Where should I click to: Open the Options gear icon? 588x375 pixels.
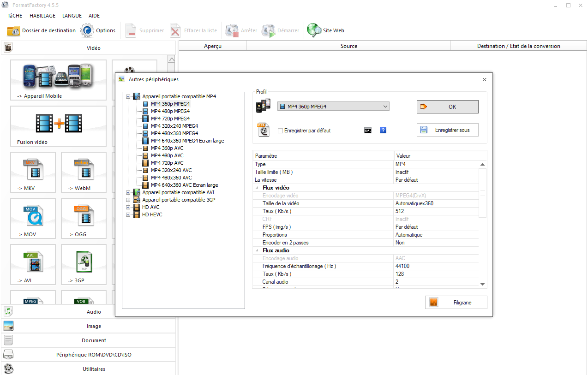(x=87, y=30)
